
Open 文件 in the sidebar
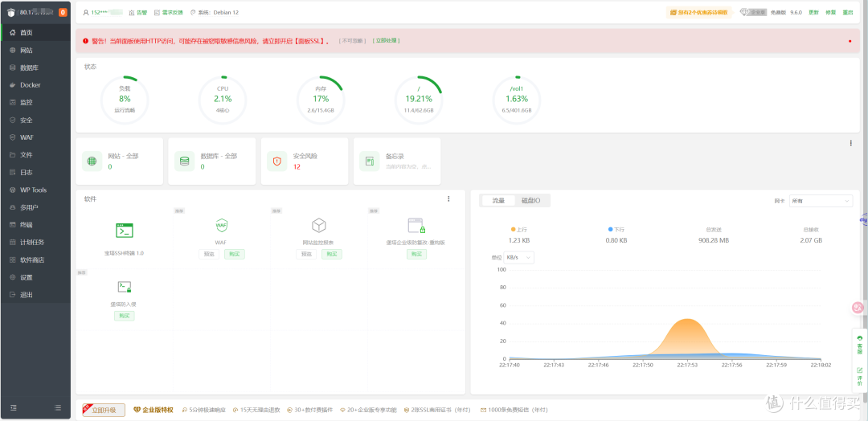pos(36,155)
